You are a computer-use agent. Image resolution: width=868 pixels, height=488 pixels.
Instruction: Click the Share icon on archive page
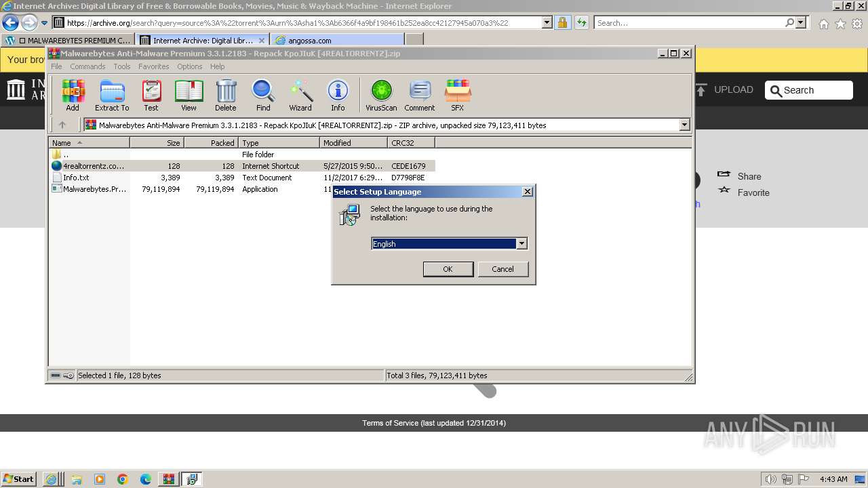[724, 175]
